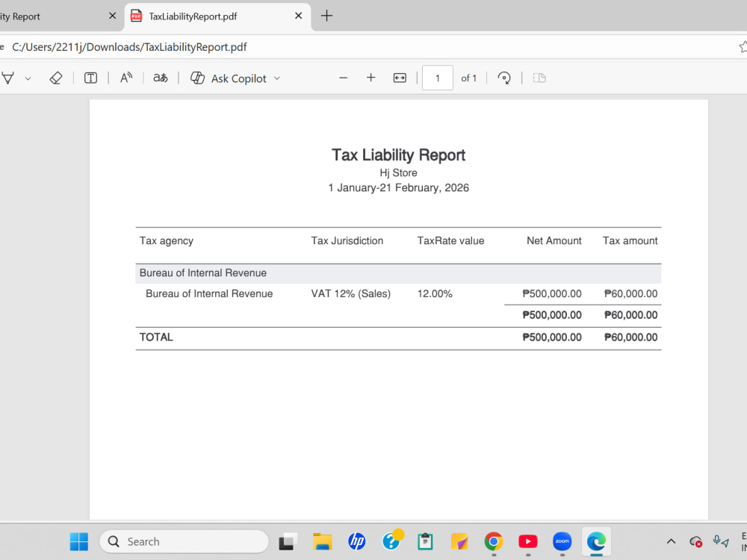This screenshot has width=747, height=560.
Task: Click the Tax amount column header
Action: pyautogui.click(x=630, y=241)
